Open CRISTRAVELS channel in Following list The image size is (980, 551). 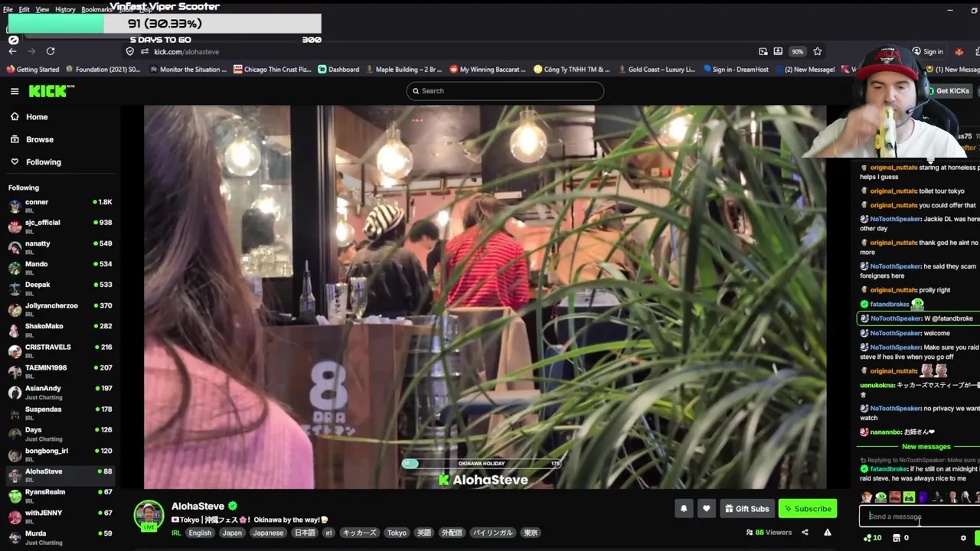[60, 350]
